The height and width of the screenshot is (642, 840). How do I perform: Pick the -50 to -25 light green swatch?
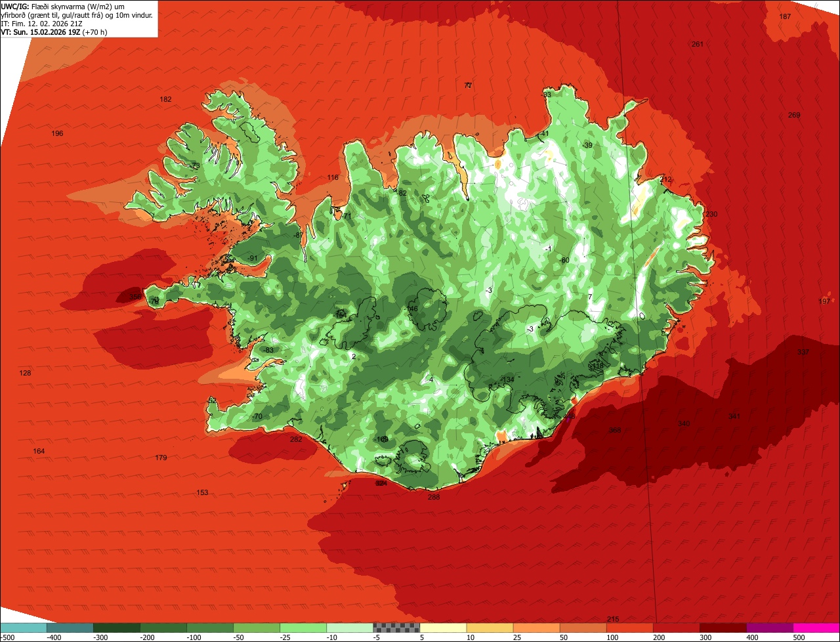256,628
